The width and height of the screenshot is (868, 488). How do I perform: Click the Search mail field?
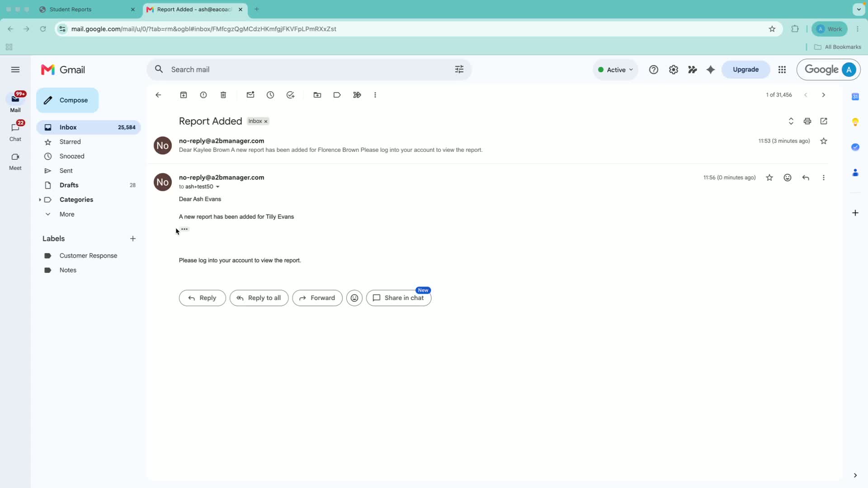(309, 70)
